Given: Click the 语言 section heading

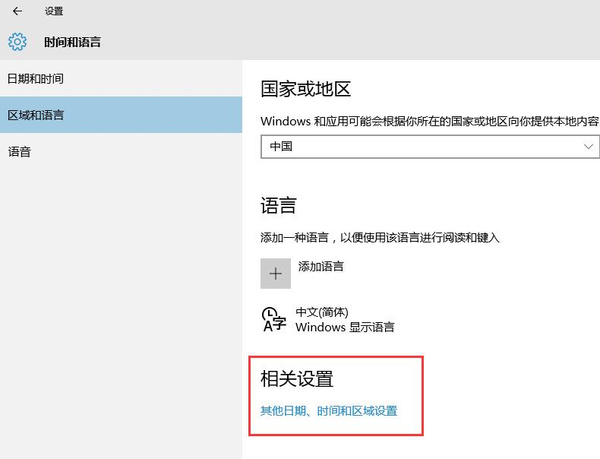Looking at the screenshot, I should (x=279, y=205).
